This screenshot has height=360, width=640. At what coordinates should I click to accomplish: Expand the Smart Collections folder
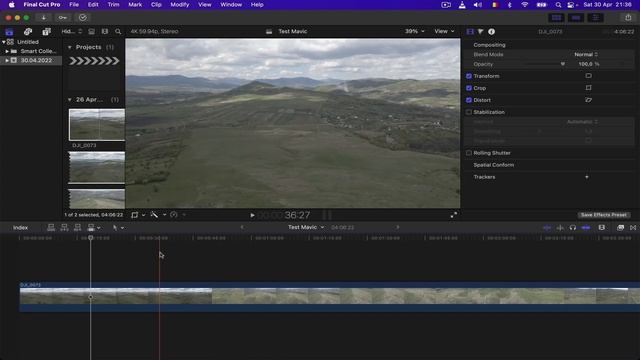[x=7, y=51]
